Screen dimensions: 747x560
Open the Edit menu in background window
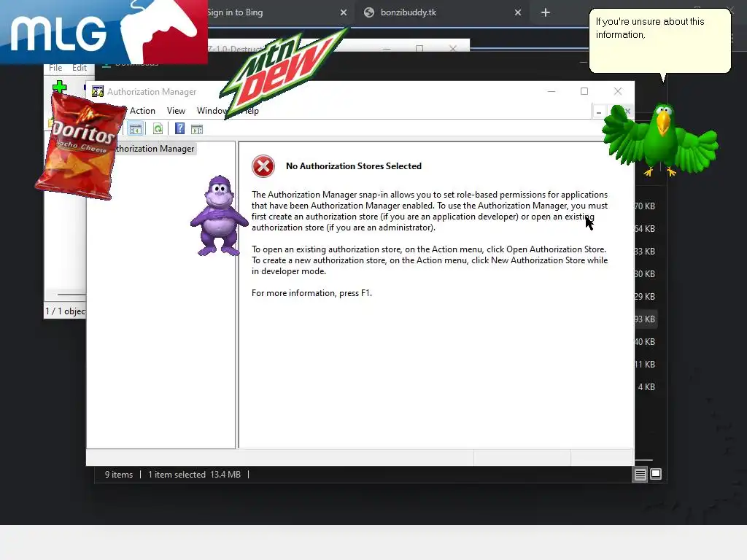(x=80, y=68)
